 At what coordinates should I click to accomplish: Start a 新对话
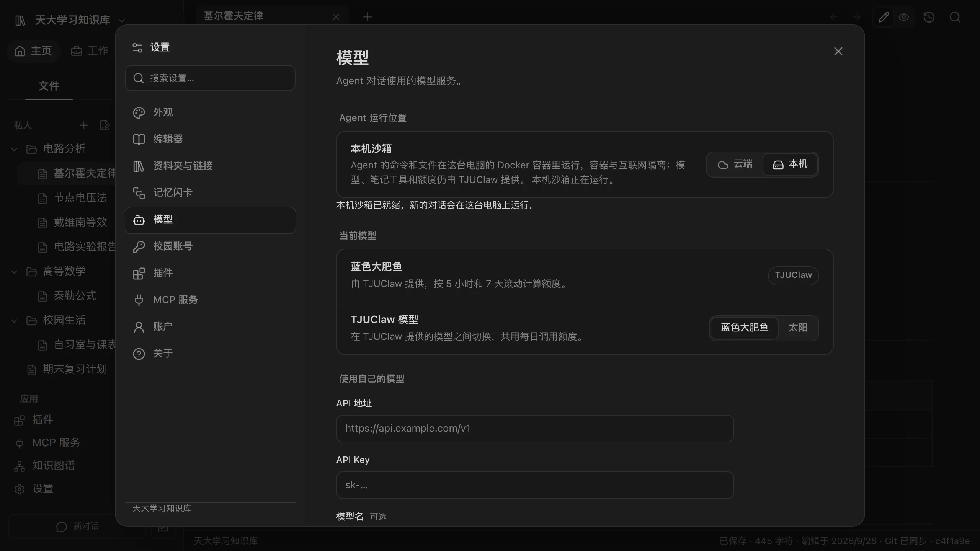point(77,527)
